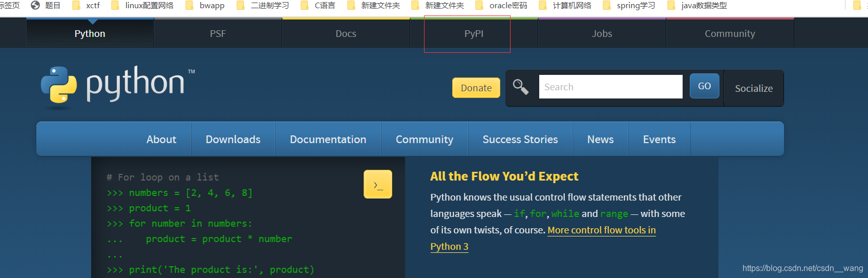Open the linux配置网络 bookmark folder
The image size is (868, 278).
coord(142,6)
